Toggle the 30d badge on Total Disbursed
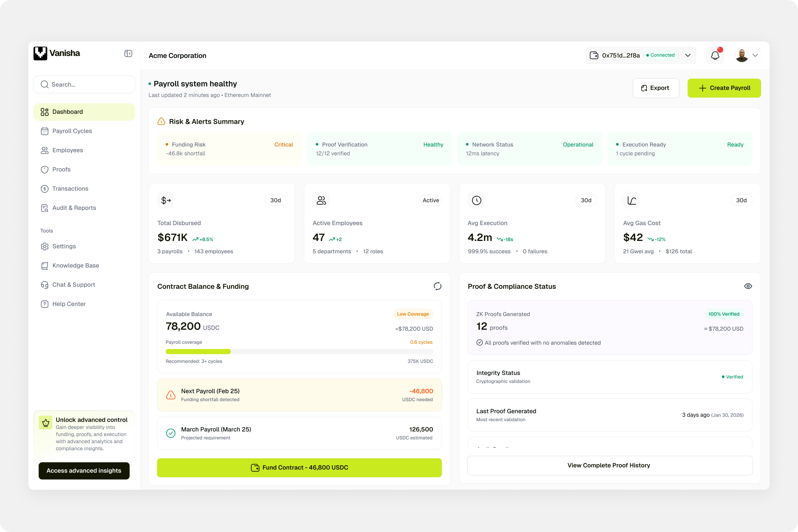The image size is (798, 532). [275, 200]
